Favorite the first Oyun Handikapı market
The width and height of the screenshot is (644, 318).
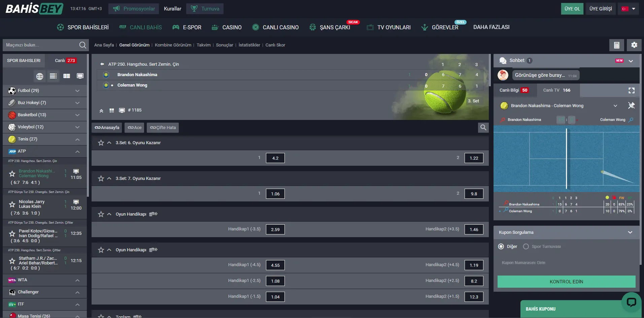pos(101,214)
